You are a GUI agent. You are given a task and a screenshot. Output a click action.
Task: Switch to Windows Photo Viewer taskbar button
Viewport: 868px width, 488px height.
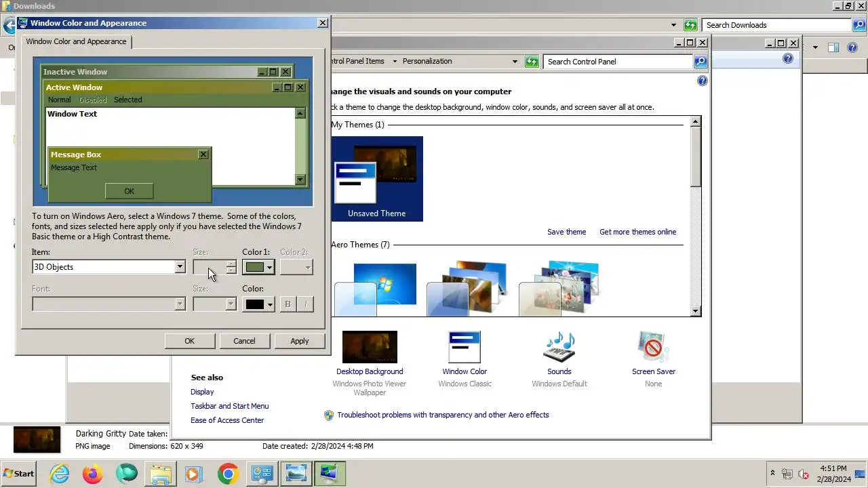[x=296, y=474]
